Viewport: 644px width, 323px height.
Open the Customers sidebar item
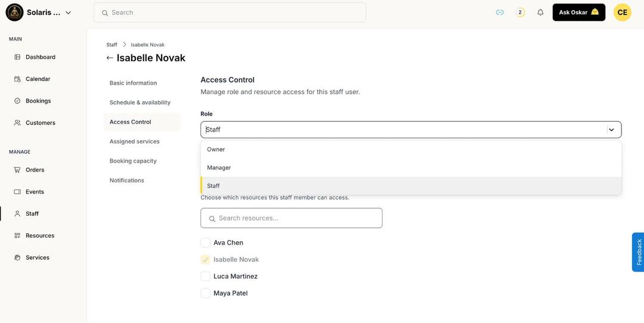pos(40,123)
